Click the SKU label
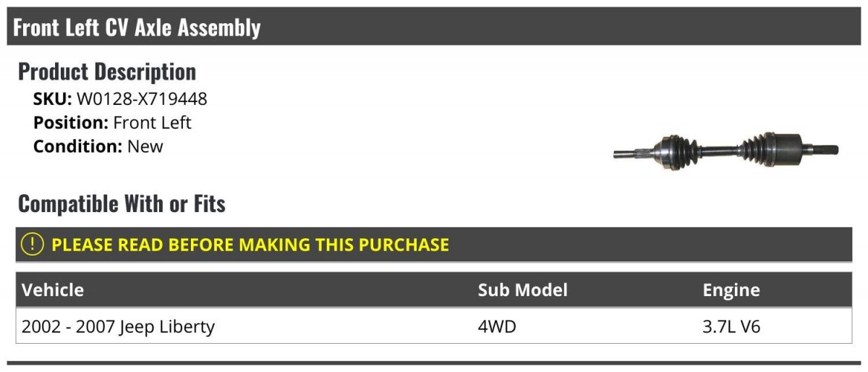 tap(53, 99)
